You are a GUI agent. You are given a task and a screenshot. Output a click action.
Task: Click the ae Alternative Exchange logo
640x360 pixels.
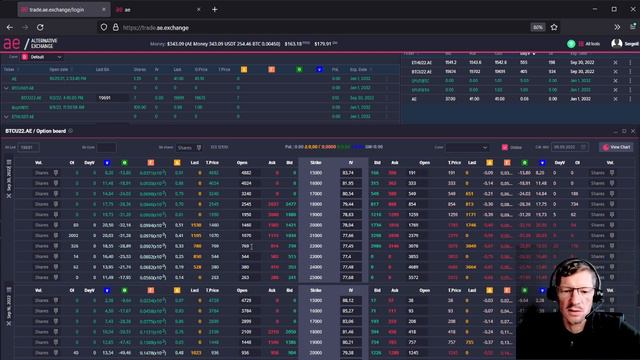(x=31, y=43)
